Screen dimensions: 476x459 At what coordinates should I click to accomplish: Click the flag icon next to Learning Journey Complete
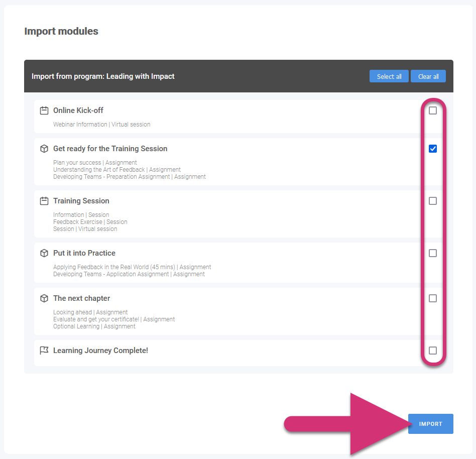[x=44, y=350]
